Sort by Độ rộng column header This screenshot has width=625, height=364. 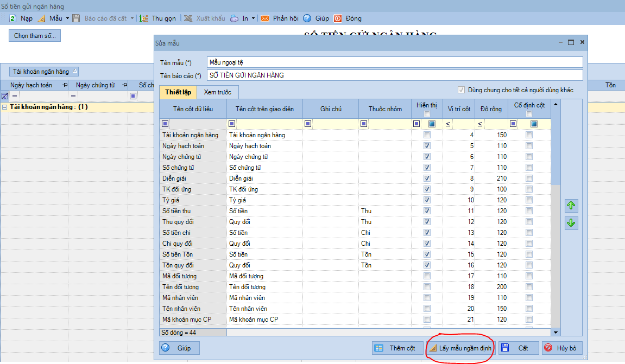click(x=491, y=108)
